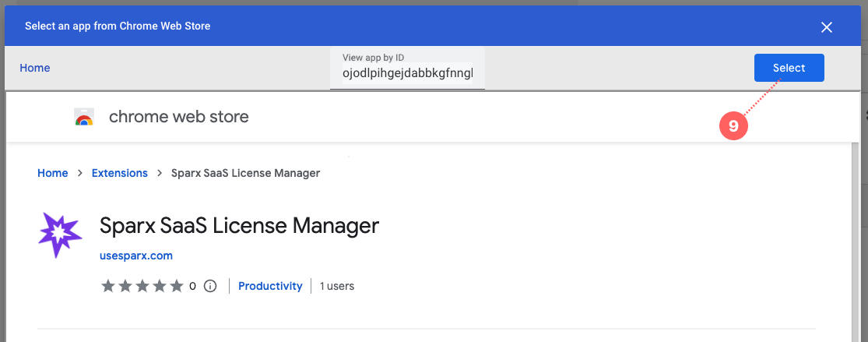This screenshot has height=342, width=868.
Task: Click the 'chrome web store' header title
Action: pos(179,117)
